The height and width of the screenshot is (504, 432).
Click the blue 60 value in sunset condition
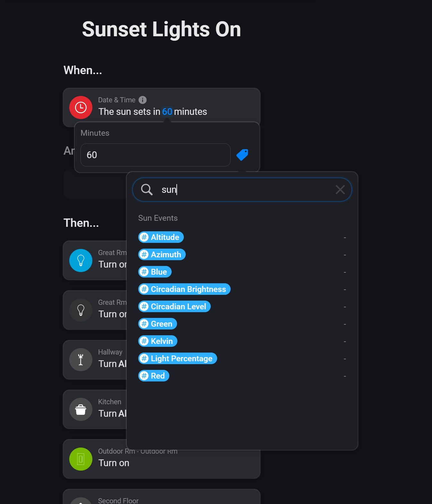tap(167, 112)
